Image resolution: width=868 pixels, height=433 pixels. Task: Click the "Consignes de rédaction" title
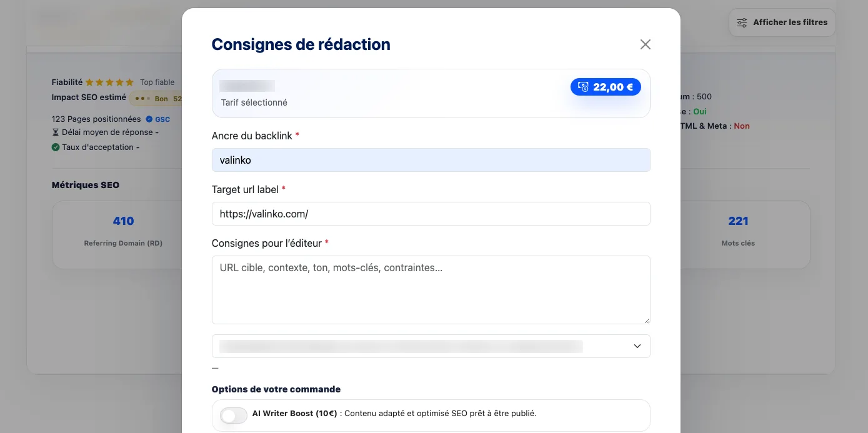point(301,44)
